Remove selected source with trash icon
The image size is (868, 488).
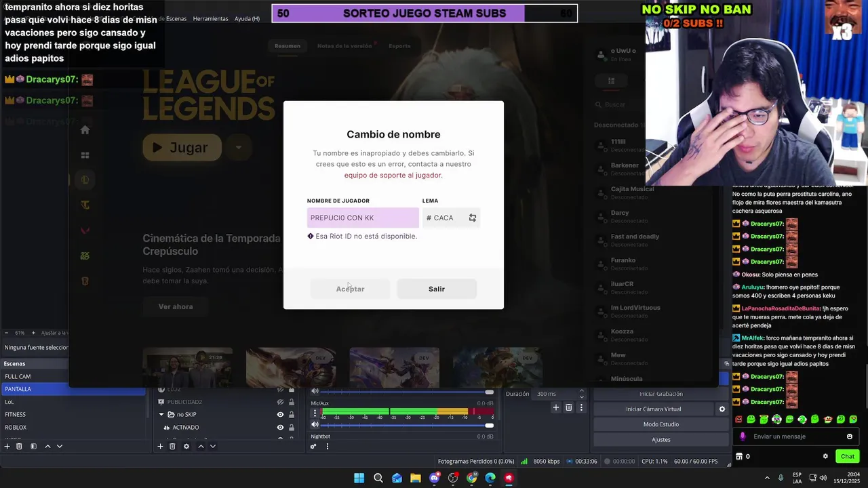[x=172, y=446]
